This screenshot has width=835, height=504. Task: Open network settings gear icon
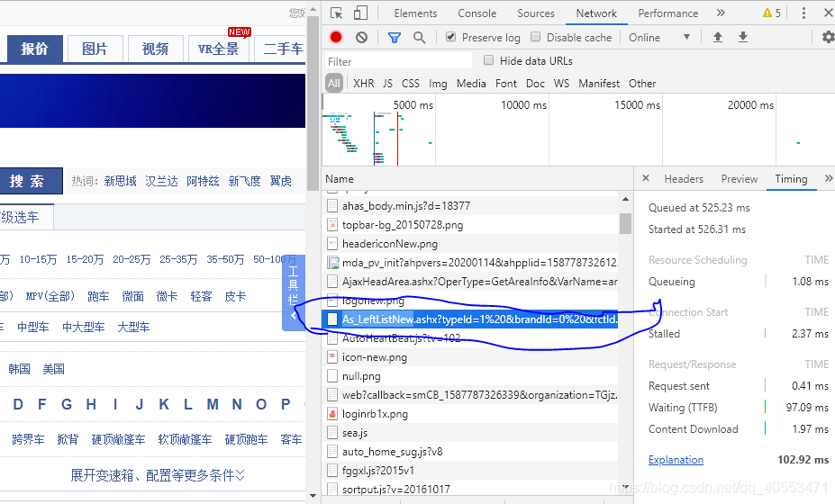(828, 37)
